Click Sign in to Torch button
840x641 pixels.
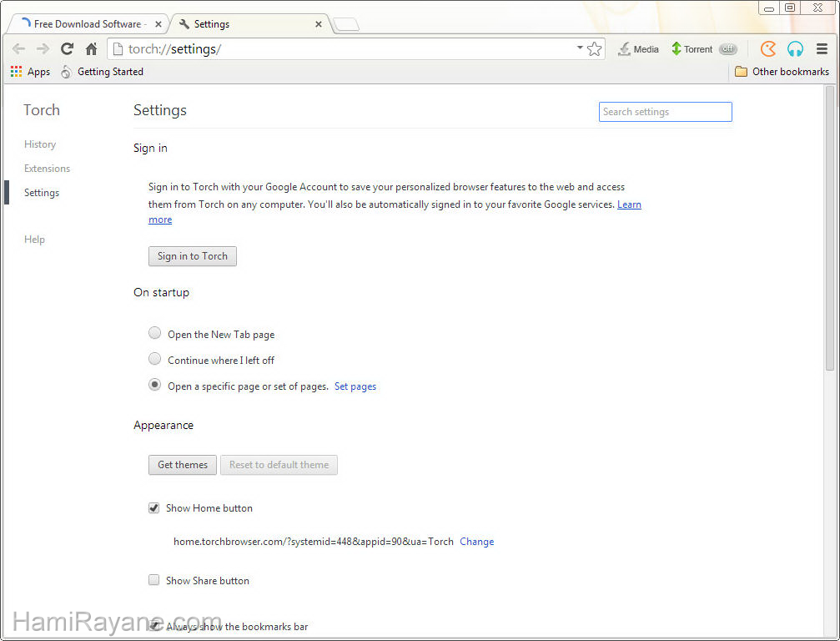[193, 256]
